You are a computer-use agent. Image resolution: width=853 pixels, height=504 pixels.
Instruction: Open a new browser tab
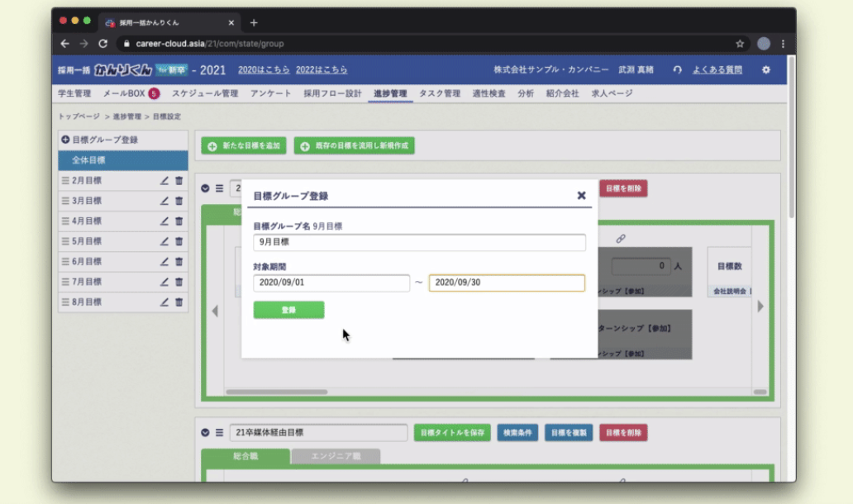pyautogui.click(x=254, y=23)
